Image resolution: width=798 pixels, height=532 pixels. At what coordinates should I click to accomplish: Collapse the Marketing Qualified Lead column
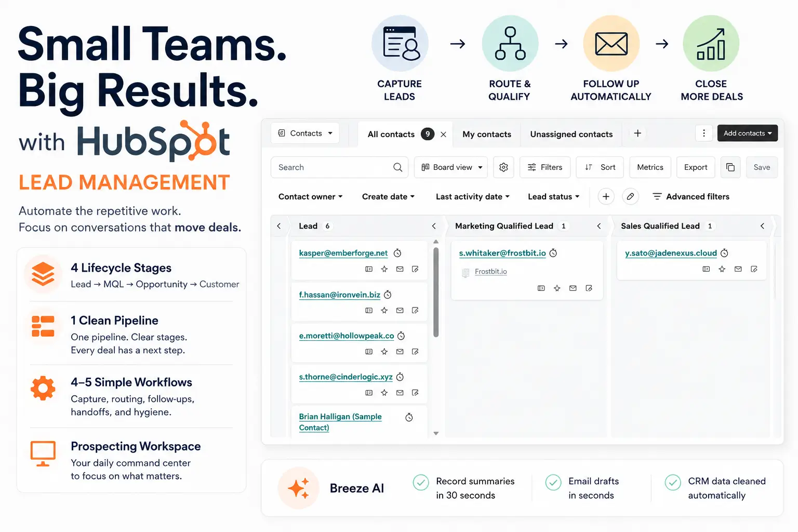coord(599,226)
